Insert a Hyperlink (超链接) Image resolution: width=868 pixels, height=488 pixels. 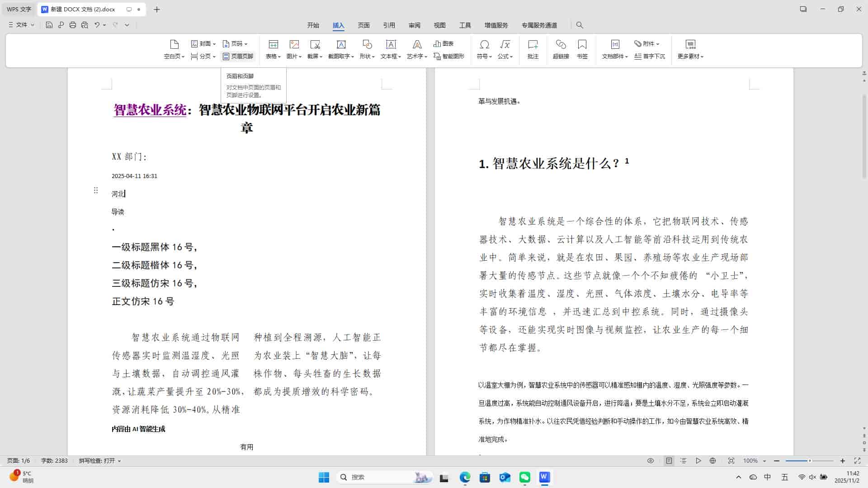point(561,49)
